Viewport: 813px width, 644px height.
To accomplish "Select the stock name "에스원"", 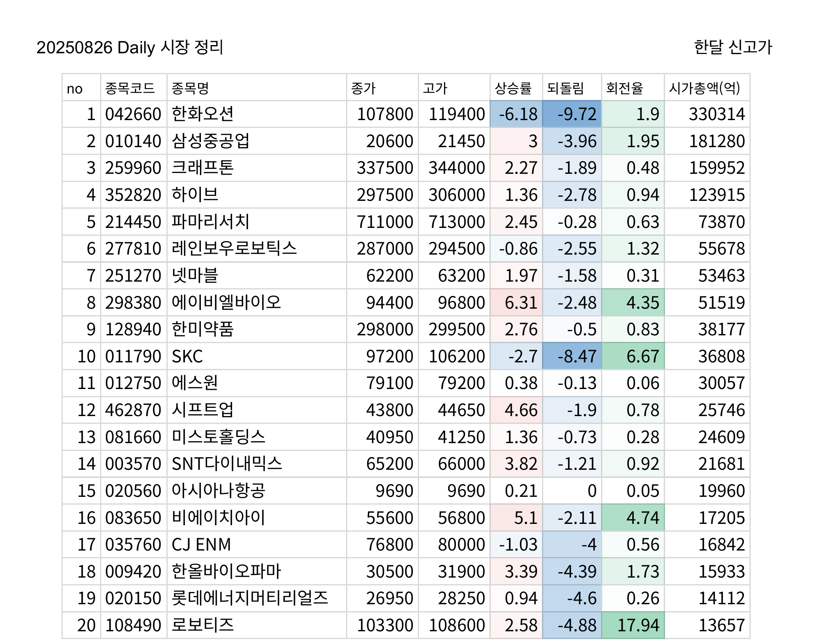I will tap(195, 383).
